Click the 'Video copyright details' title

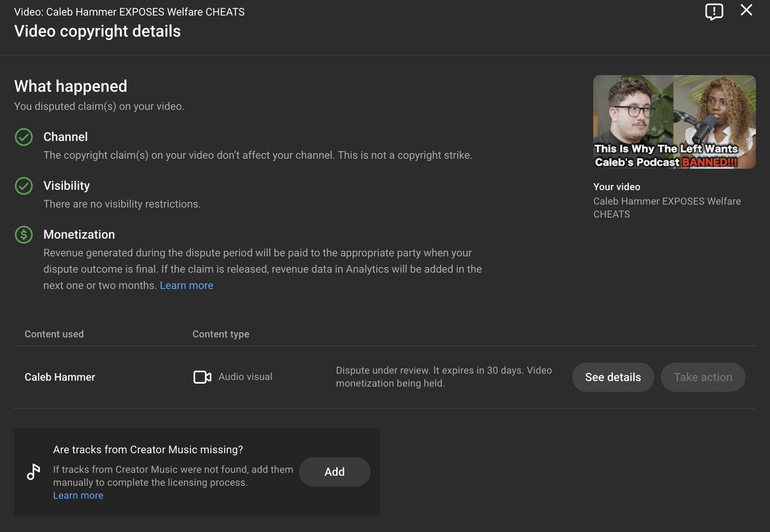[98, 31]
